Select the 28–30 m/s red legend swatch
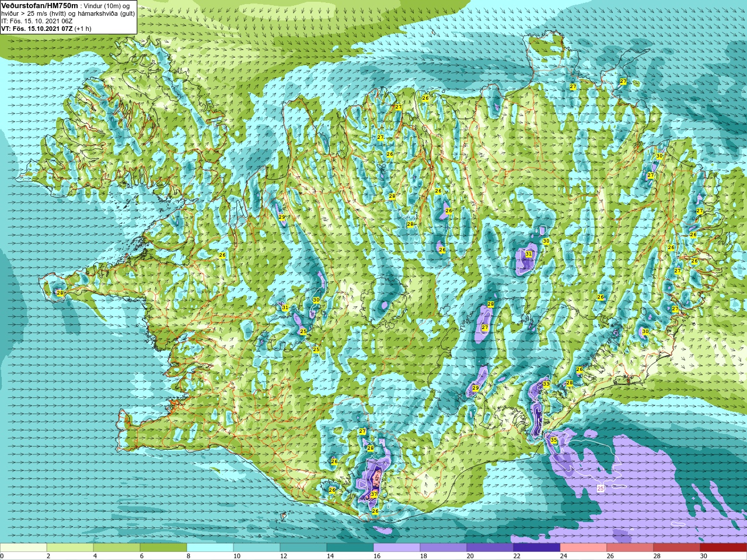 (x=677, y=548)
